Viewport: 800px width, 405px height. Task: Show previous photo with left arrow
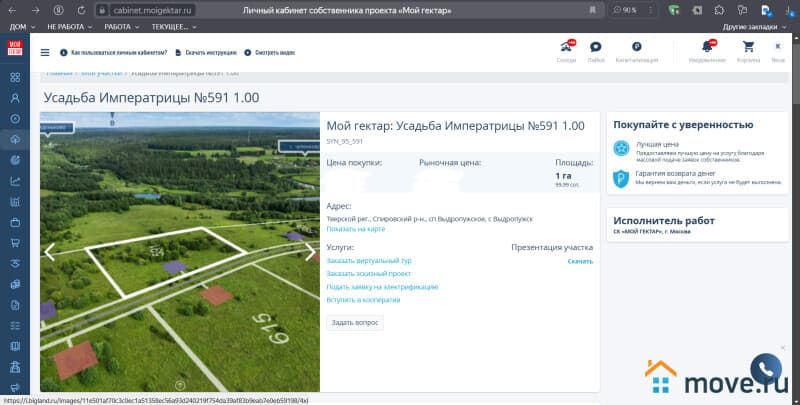click(49, 252)
